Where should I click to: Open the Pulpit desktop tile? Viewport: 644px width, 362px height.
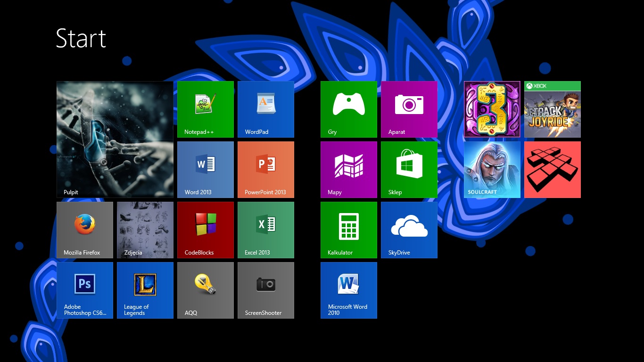pos(115,140)
